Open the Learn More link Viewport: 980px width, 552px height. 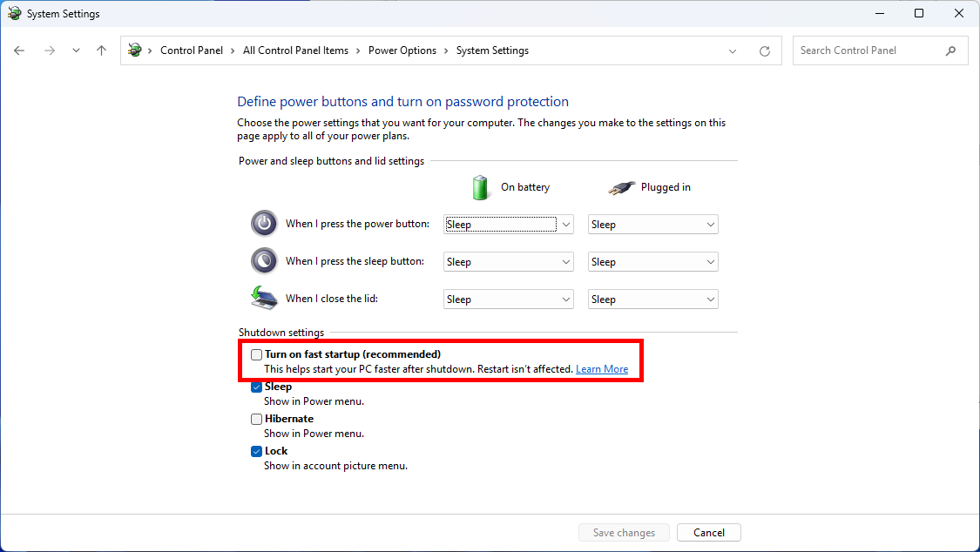coord(601,368)
